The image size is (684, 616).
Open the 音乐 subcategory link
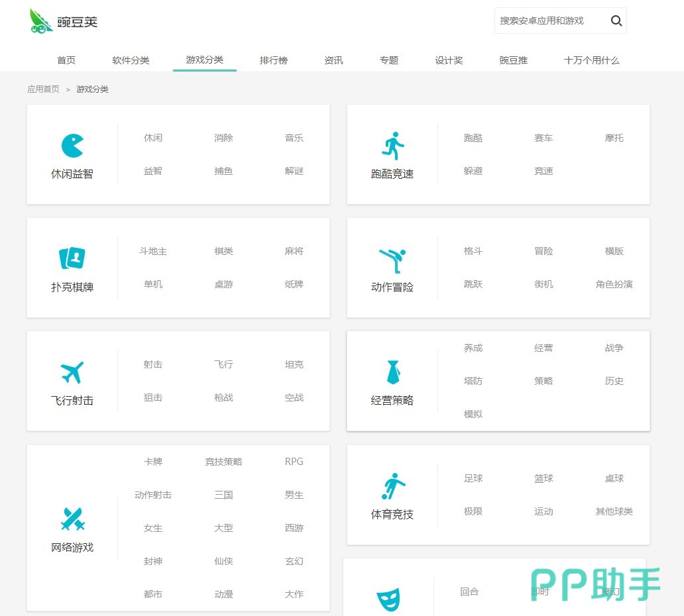294,138
